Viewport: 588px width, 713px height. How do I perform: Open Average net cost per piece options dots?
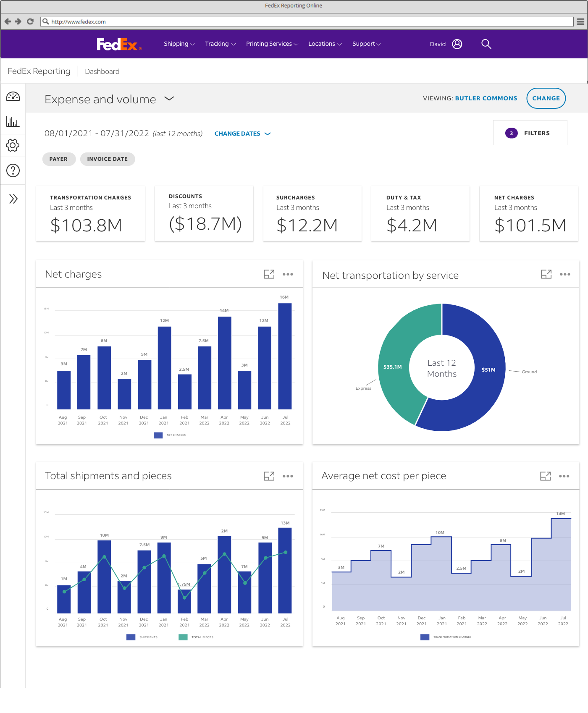click(x=564, y=476)
